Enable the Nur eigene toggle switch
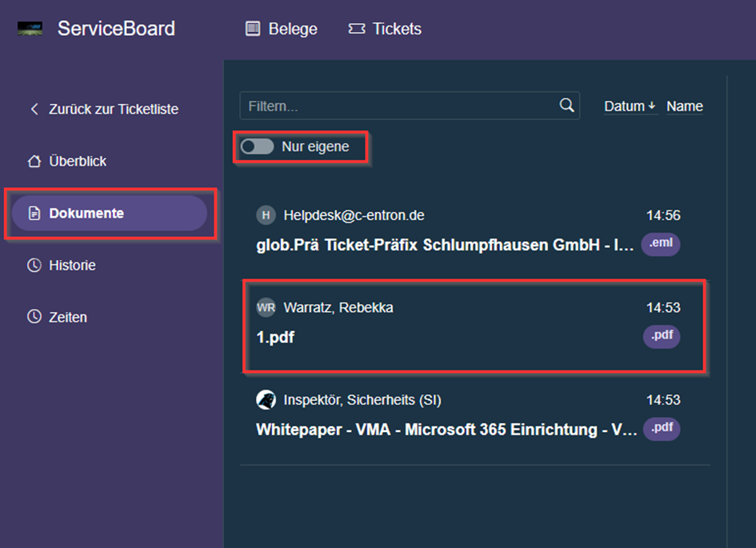 [257, 147]
